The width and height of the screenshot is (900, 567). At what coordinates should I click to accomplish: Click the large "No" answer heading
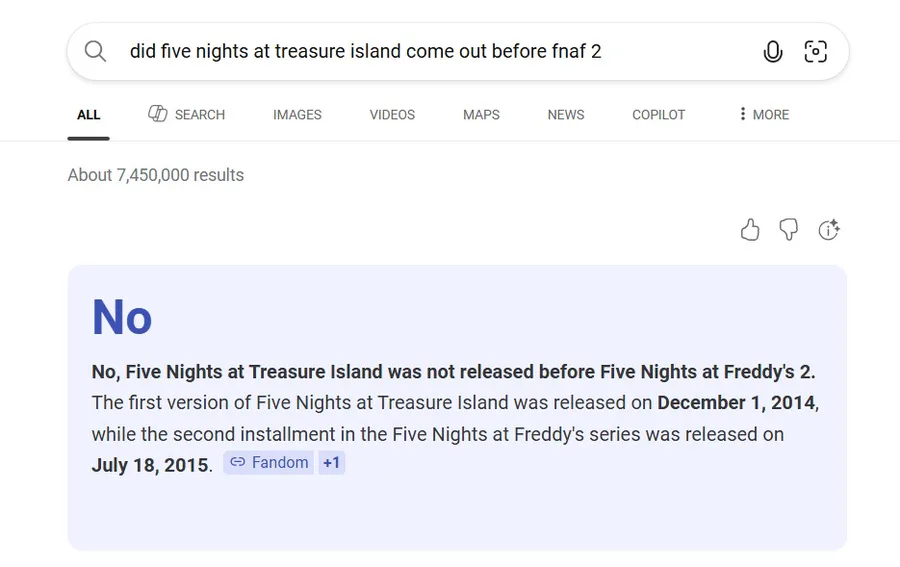[x=122, y=318]
